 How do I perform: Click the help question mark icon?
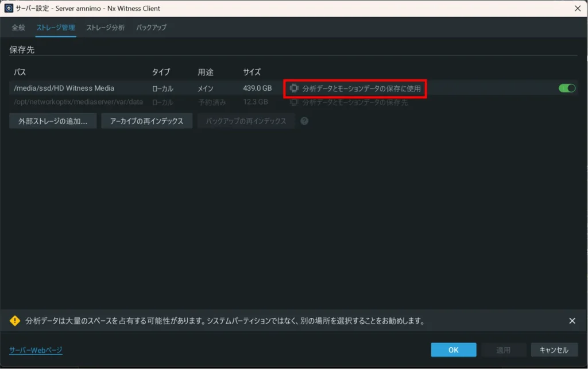[304, 121]
